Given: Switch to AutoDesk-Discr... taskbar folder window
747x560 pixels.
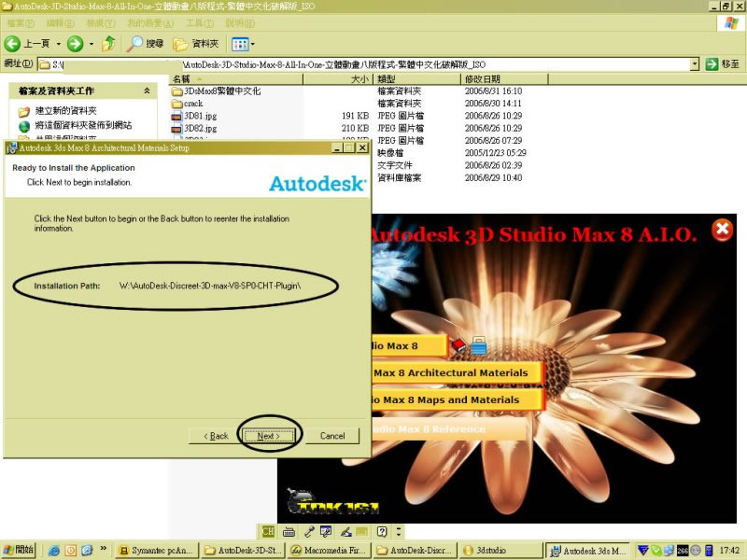Looking at the screenshot, I should [415, 551].
